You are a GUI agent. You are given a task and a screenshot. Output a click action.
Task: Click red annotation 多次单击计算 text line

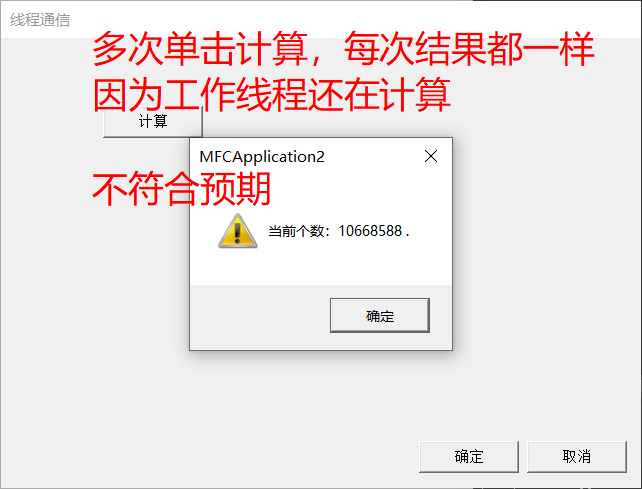(x=200, y=49)
